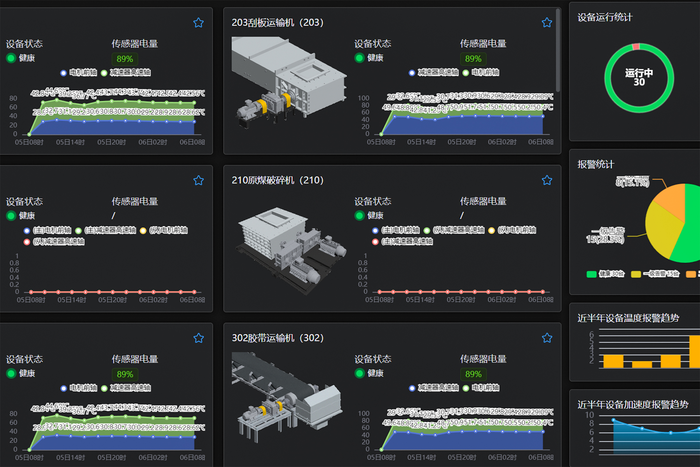Image resolution: width=700 pixels, height=467 pixels.
Task: Click green 健康 legend swatch under 报警统计 pie
Action: 589,273
